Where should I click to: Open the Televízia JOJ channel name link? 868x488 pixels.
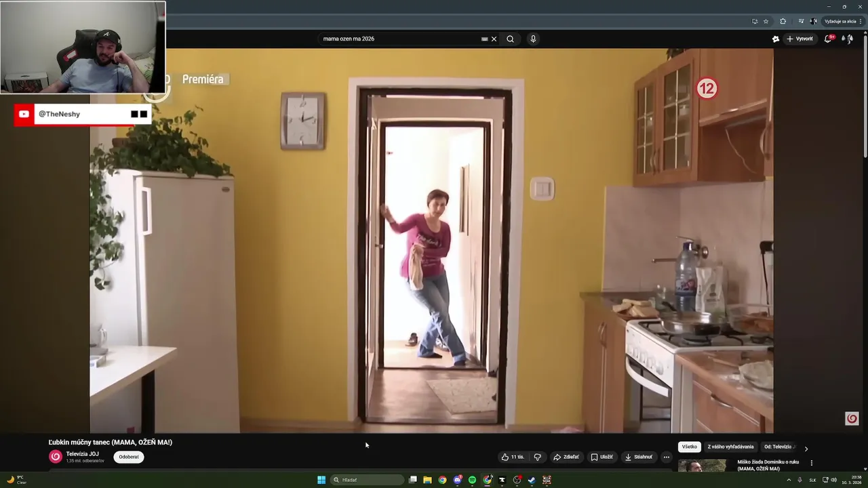(82, 453)
